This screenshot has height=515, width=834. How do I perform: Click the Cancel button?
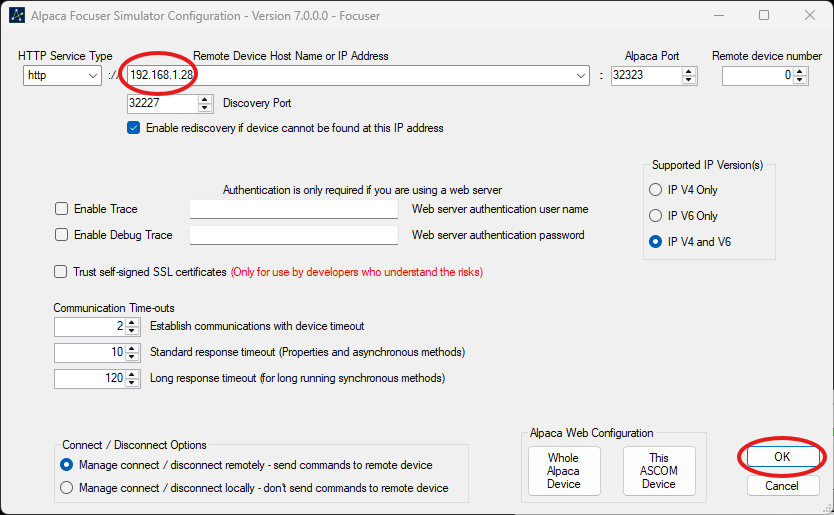(x=782, y=486)
